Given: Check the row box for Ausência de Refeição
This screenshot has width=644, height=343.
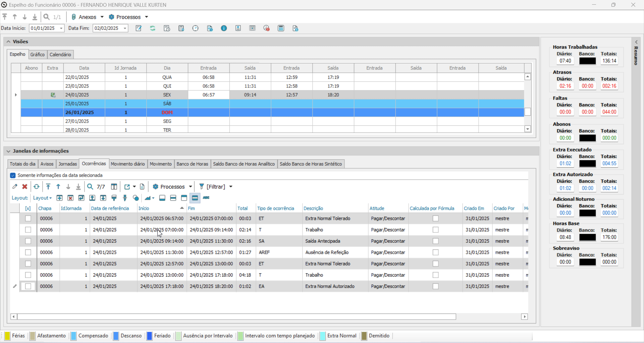Looking at the screenshot, I should click(28, 252).
